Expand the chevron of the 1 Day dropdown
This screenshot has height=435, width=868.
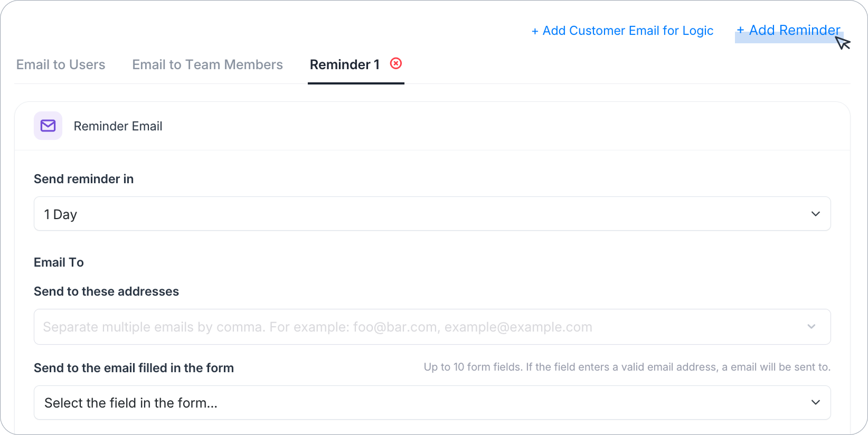pyautogui.click(x=816, y=214)
